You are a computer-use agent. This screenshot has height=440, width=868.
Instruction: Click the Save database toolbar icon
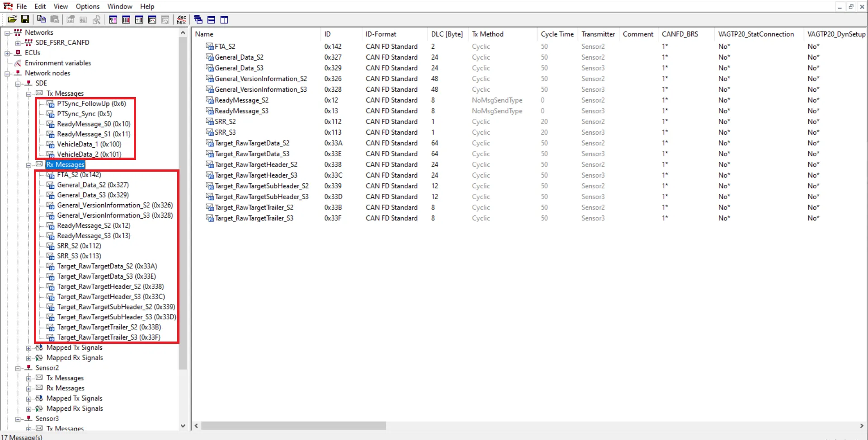tap(25, 19)
